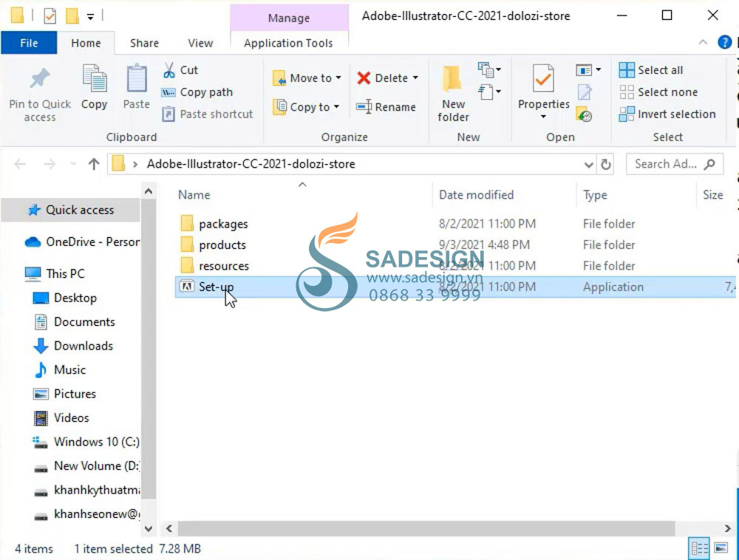Click the Edit icon in Open group
The height and width of the screenshot is (560, 739).
[585, 92]
